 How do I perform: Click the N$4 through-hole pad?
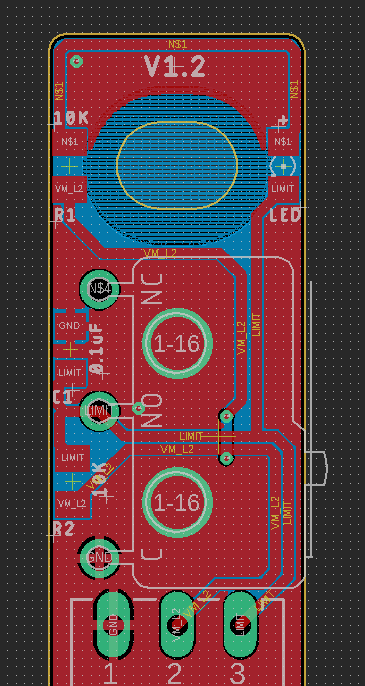tap(99, 289)
